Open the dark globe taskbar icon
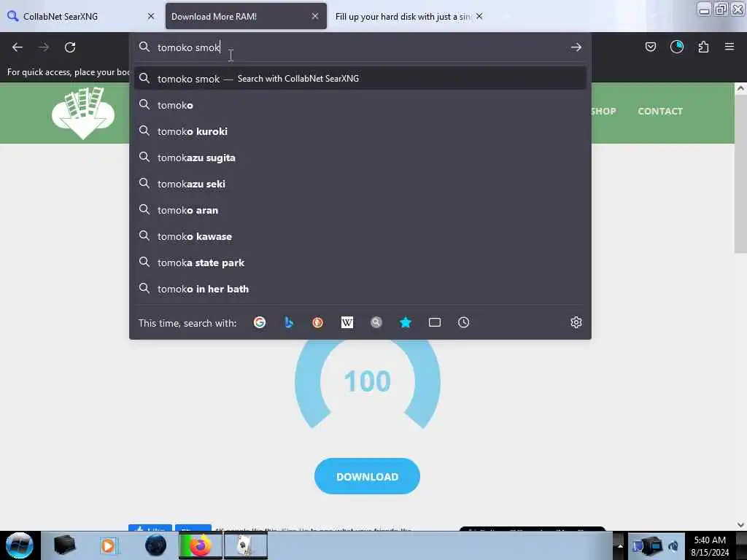 pyautogui.click(x=156, y=545)
